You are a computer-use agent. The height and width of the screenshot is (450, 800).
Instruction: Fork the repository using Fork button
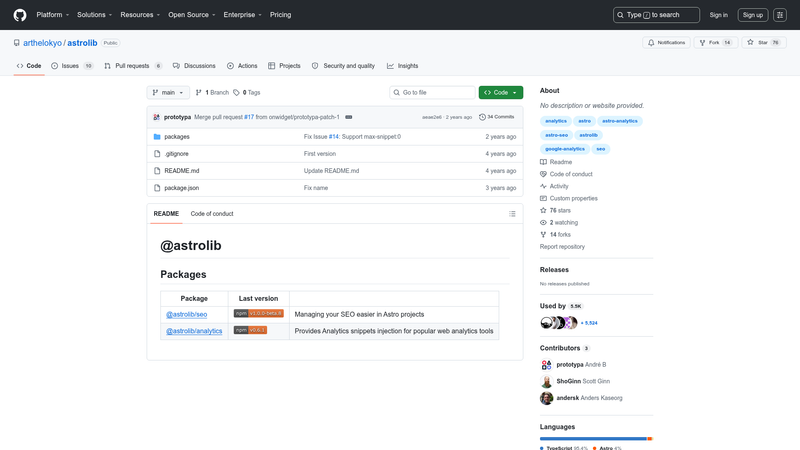coord(715,43)
